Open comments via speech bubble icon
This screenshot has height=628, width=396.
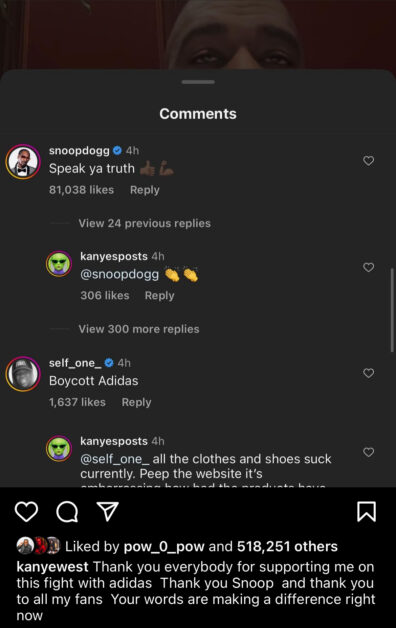[67, 511]
